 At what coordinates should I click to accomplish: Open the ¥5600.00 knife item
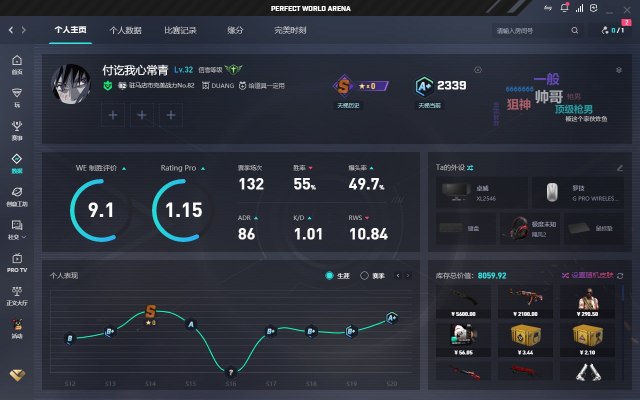coord(463,302)
